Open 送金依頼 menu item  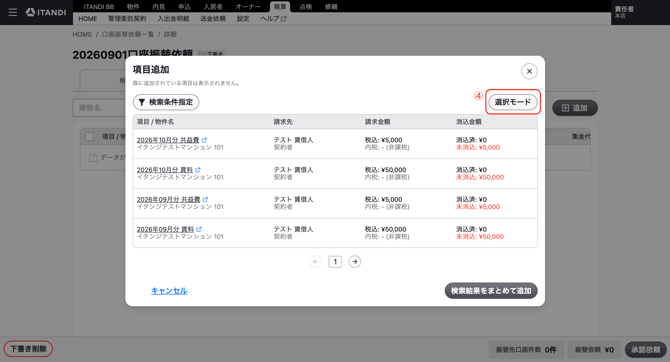pyautogui.click(x=213, y=18)
